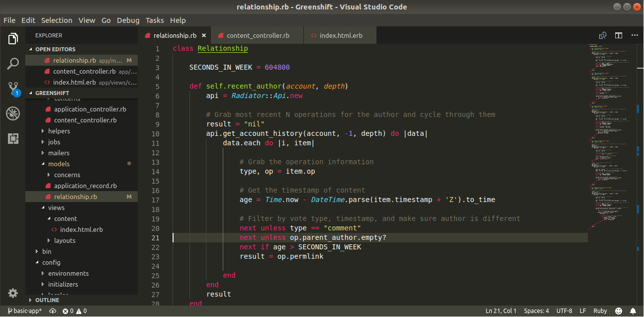Open the View menu
644x317 pixels.
[87, 20]
